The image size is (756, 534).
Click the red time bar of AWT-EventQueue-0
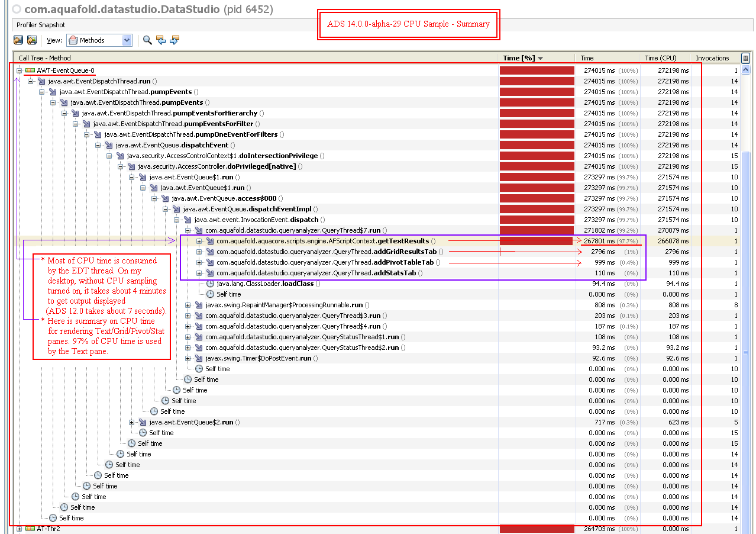pyautogui.click(x=537, y=70)
